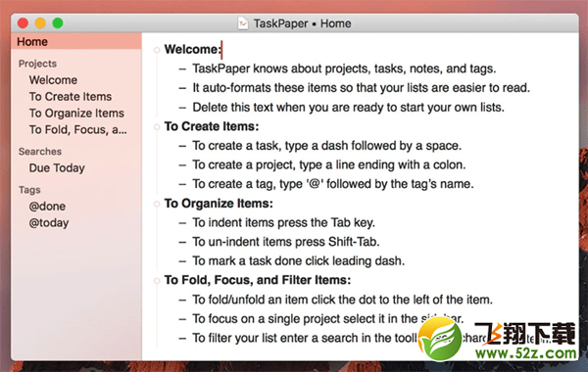Select the 'To Fold, Focus, a...' sidebar project
Screen dimensions: 588x372
pyautogui.click(x=78, y=129)
